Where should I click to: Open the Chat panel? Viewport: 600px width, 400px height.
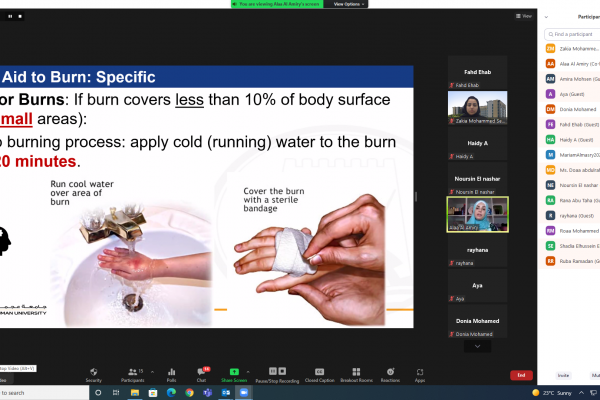(201, 374)
